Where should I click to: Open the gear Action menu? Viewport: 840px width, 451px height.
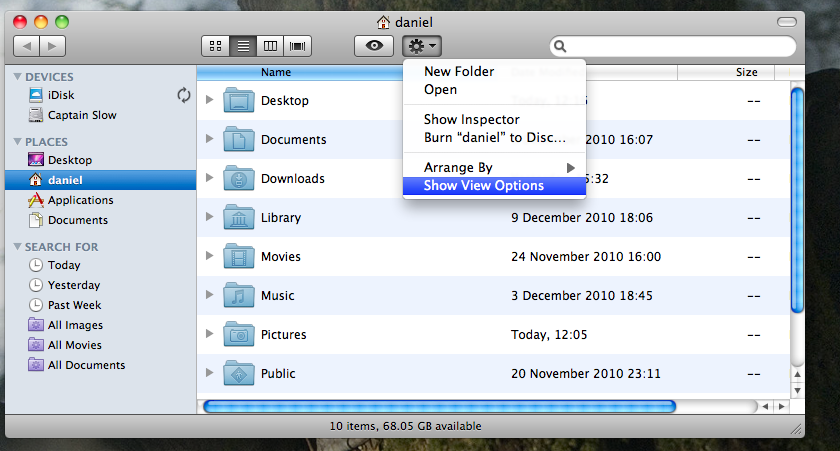pos(422,46)
